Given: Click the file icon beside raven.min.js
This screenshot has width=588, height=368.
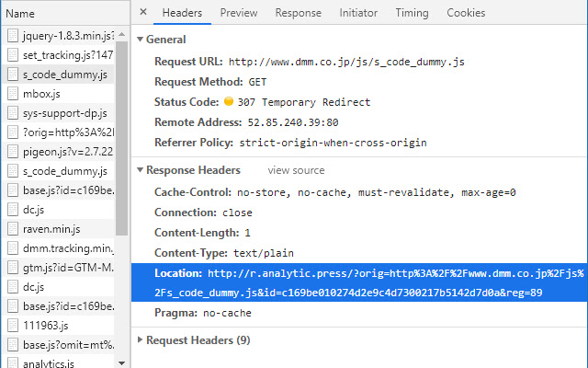Looking at the screenshot, I should click(13, 229).
